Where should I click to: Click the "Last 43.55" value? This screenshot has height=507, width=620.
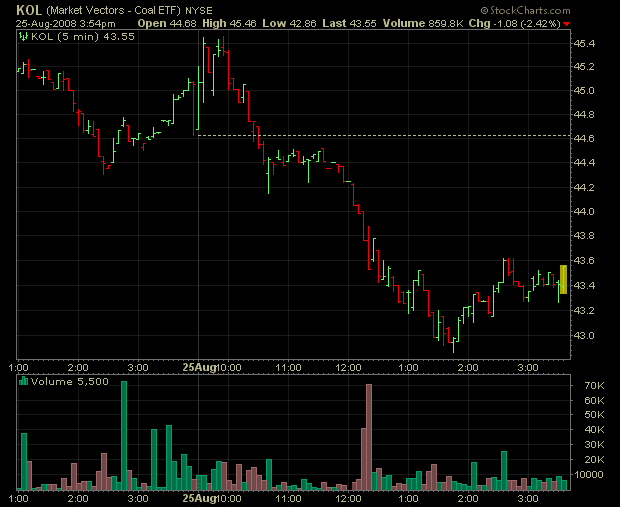pos(349,23)
